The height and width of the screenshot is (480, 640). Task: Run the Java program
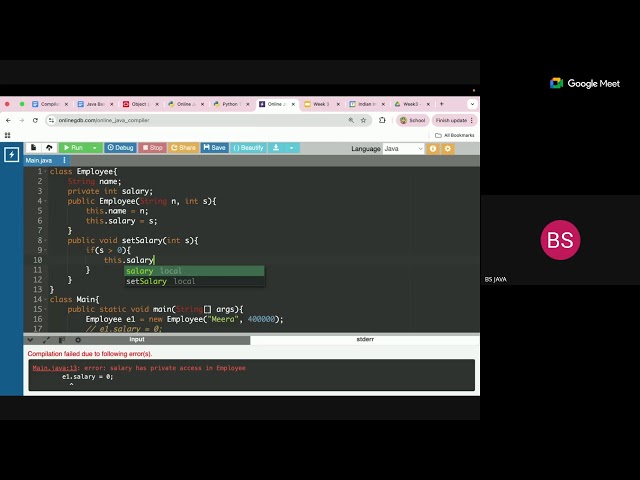click(x=74, y=148)
